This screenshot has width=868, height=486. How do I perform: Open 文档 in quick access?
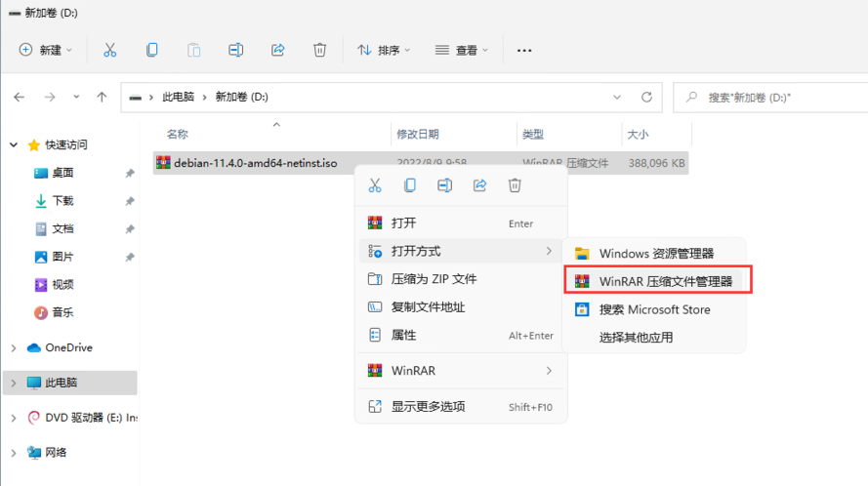[x=62, y=228]
